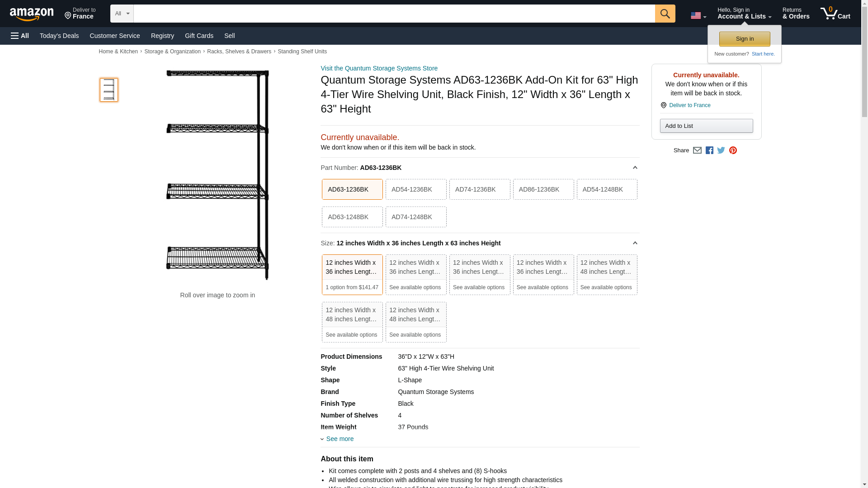Go to Gift Cards
Image resolution: width=868 pixels, height=488 pixels.
coord(199,36)
